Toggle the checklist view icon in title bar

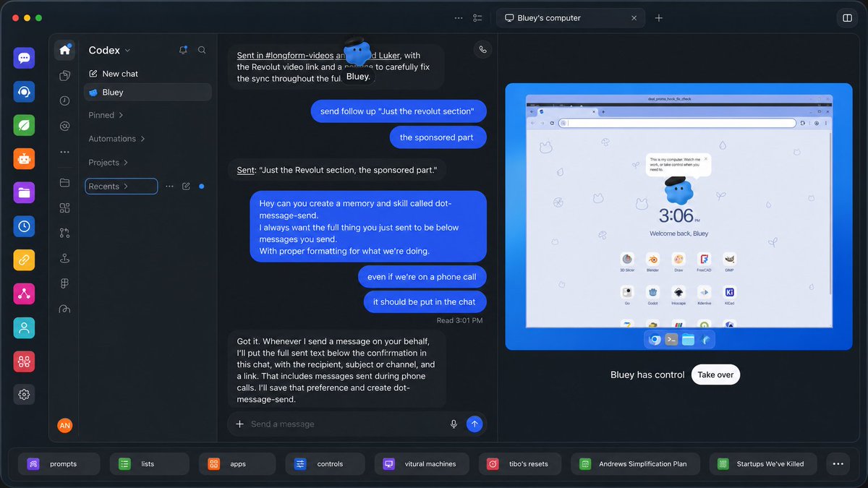click(477, 18)
